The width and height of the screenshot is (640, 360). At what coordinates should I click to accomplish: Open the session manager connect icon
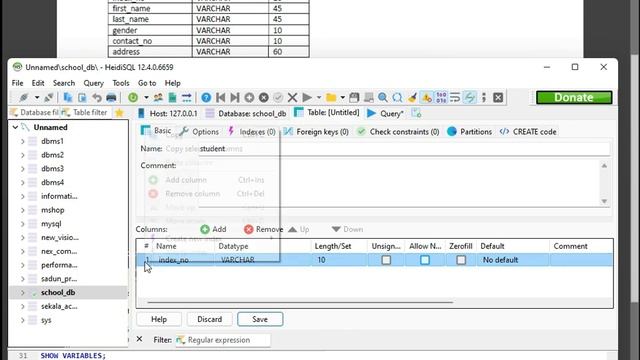click(24, 98)
